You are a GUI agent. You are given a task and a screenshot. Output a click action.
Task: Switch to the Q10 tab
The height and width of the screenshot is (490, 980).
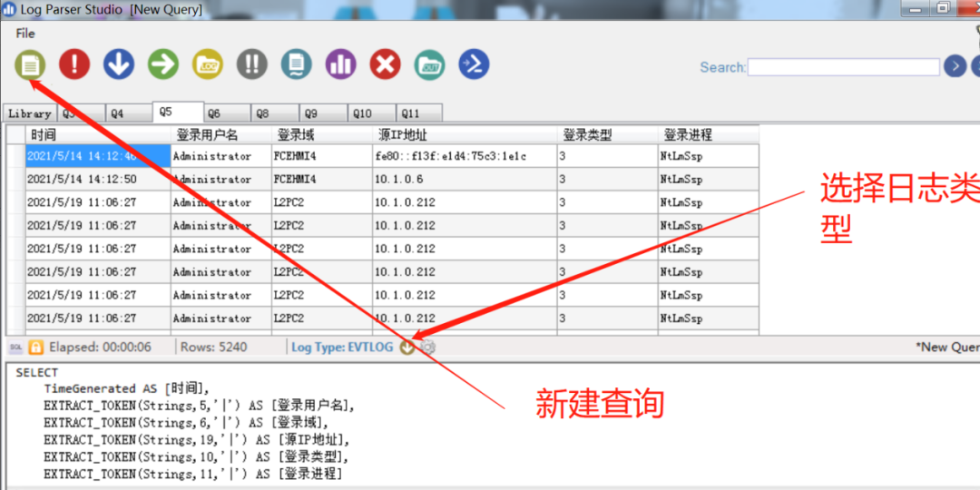pyautogui.click(x=362, y=113)
